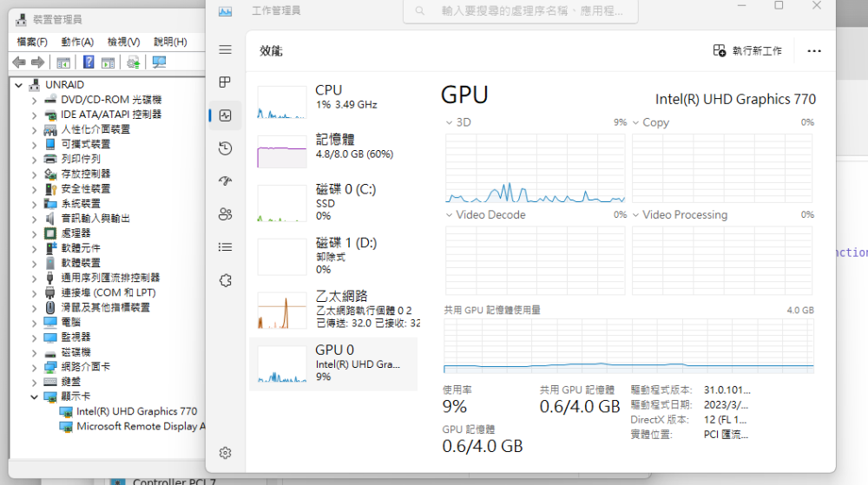Open Details list icon in sidebar

tap(226, 247)
